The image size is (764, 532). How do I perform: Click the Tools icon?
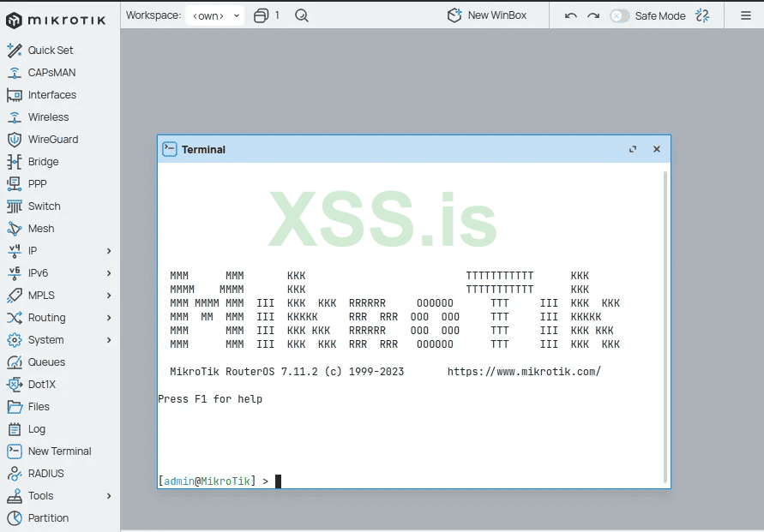(15, 496)
